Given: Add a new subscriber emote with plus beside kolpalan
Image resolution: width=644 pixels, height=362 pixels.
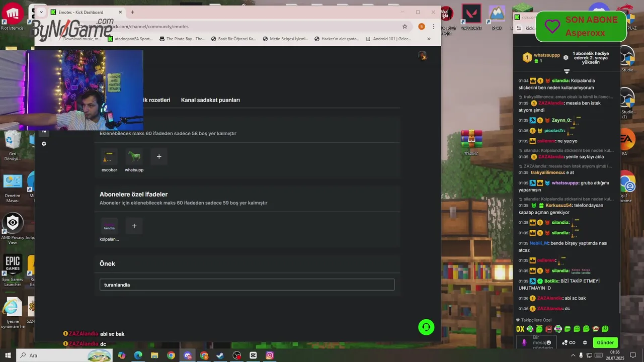Looking at the screenshot, I should [x=134, y=226].
